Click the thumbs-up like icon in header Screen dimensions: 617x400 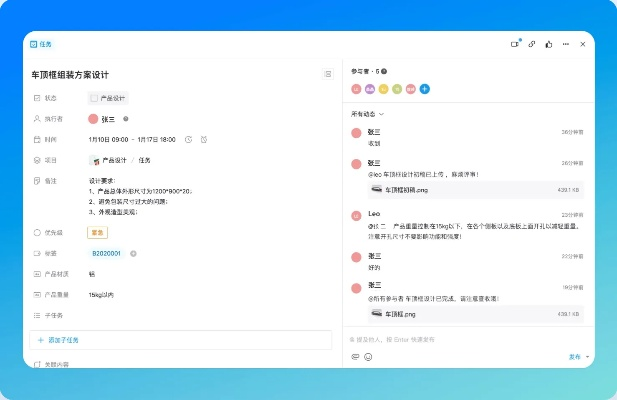(548, 44)
